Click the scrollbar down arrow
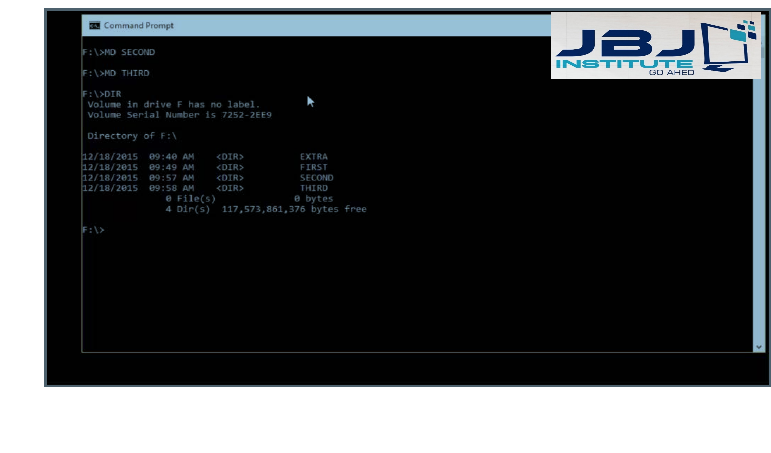This screenshot has height=453, width=771. [x=759, y=347]
